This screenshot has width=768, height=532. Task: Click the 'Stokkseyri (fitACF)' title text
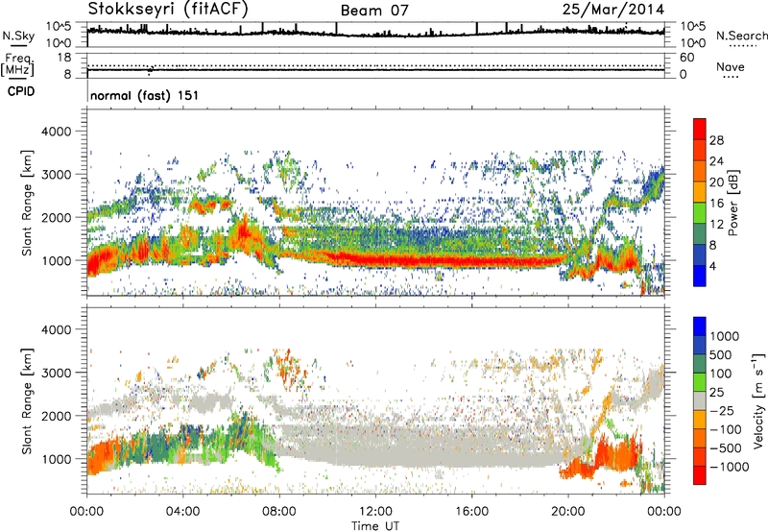[168, 10]
